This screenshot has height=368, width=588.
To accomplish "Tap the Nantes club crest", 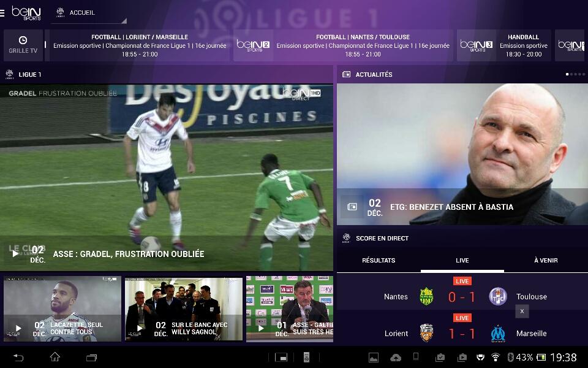I will [x=426, y=296].
